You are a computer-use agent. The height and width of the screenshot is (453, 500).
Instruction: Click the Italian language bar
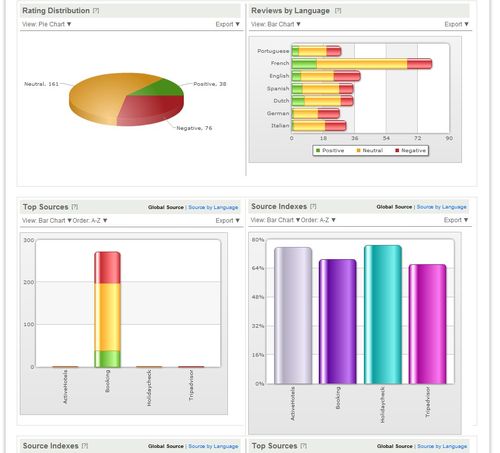[319, 126]
